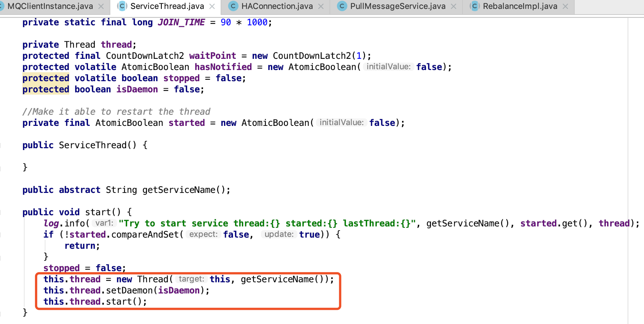Close the RebalanceImpl.java tab
Image resolution: width=644 pixels, height=324 pixels.
(565, 6)
